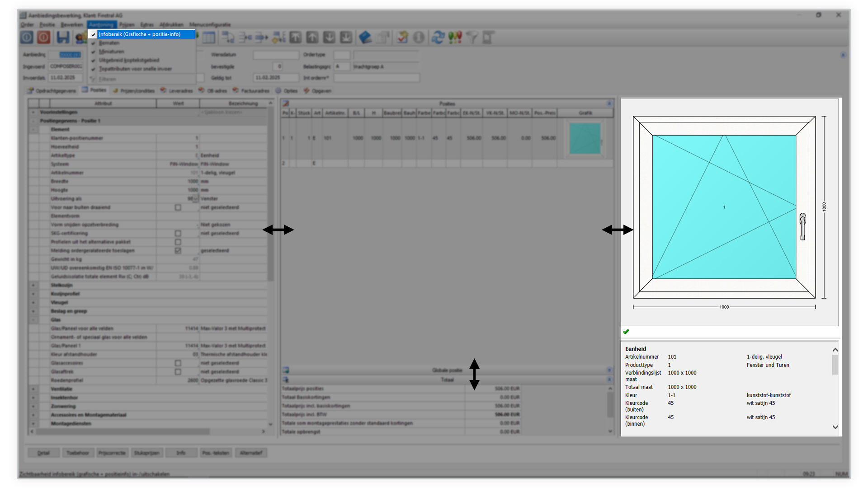
Task: Click the red power toolbar icon
Action: tap(44, 37)
